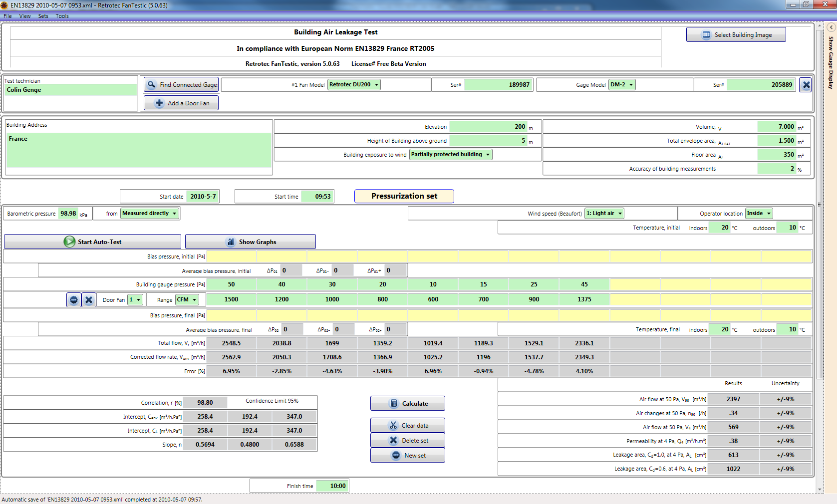Image resolution: width=837 pixels, height=504 pixels.
Task: Click the Error cell showing 6.95%
Action: point(232,371)
